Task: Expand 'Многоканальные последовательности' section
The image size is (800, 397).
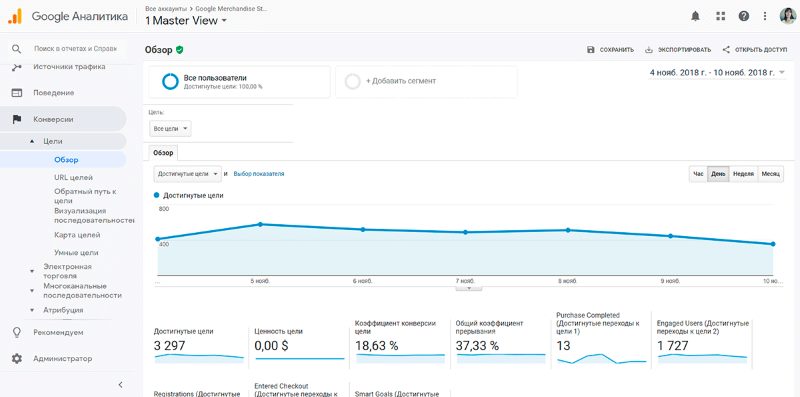Action: pos(32,291)
